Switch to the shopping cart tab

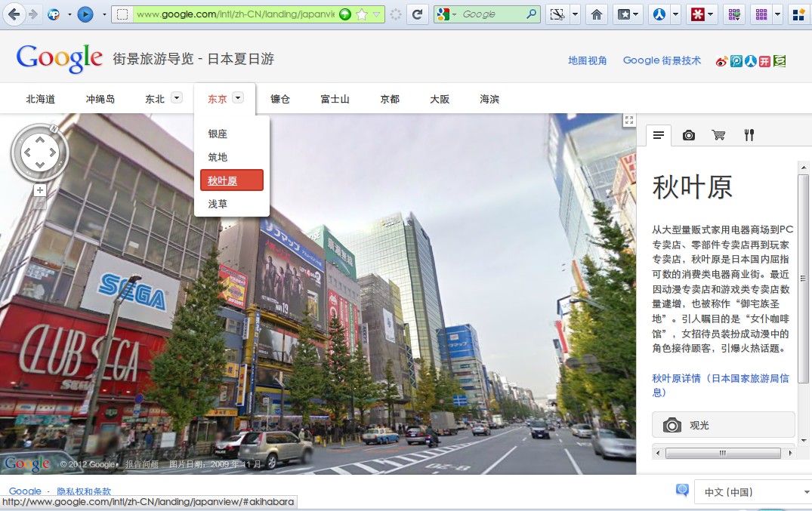point(718,135)
